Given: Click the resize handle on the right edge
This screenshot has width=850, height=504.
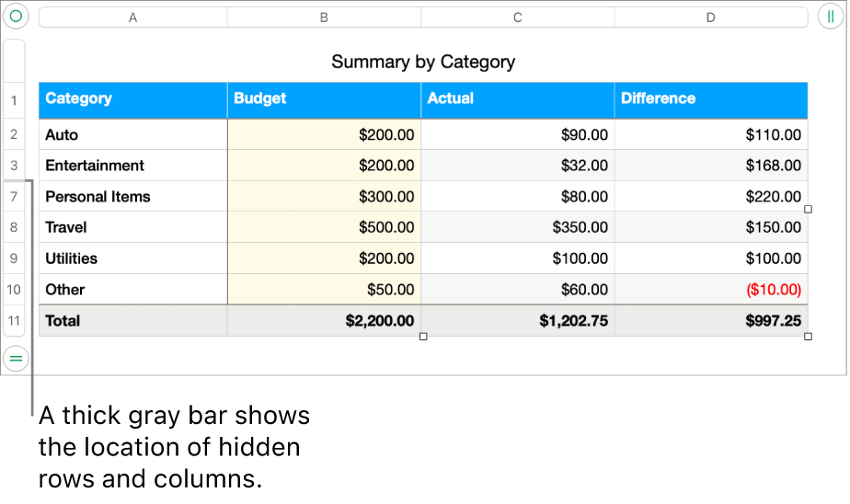Looking at the screenshot, I should click(808, 210).
